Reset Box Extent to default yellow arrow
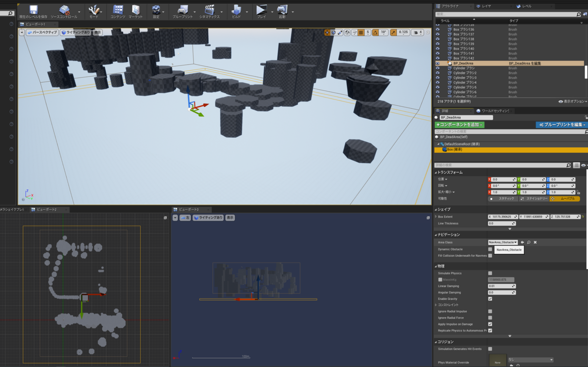Viewport: 588px width, 367px height. coord(583,217)
